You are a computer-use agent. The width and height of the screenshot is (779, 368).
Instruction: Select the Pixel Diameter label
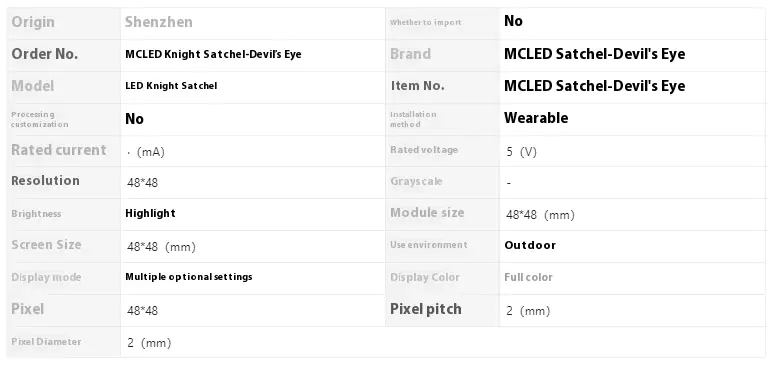(x=46, y=342)
